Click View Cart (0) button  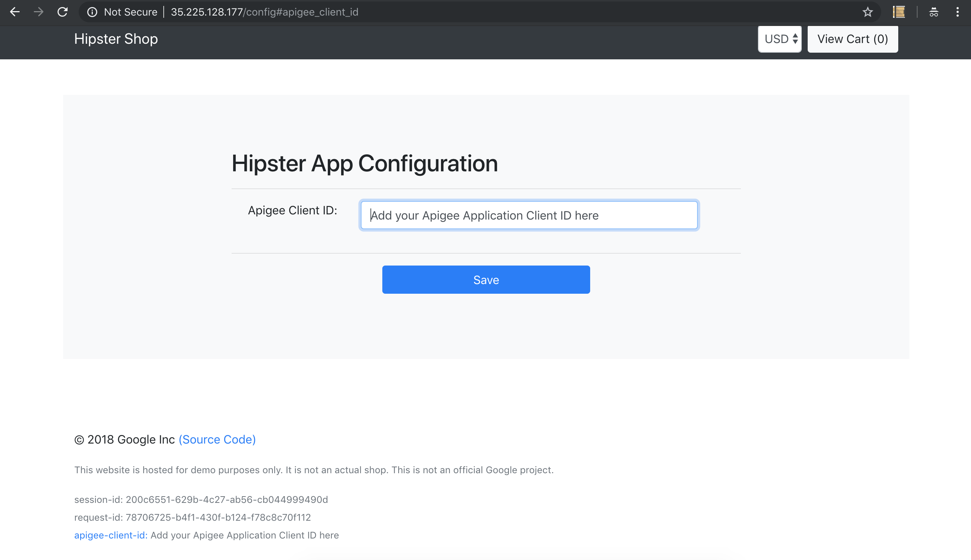[853, 39]
